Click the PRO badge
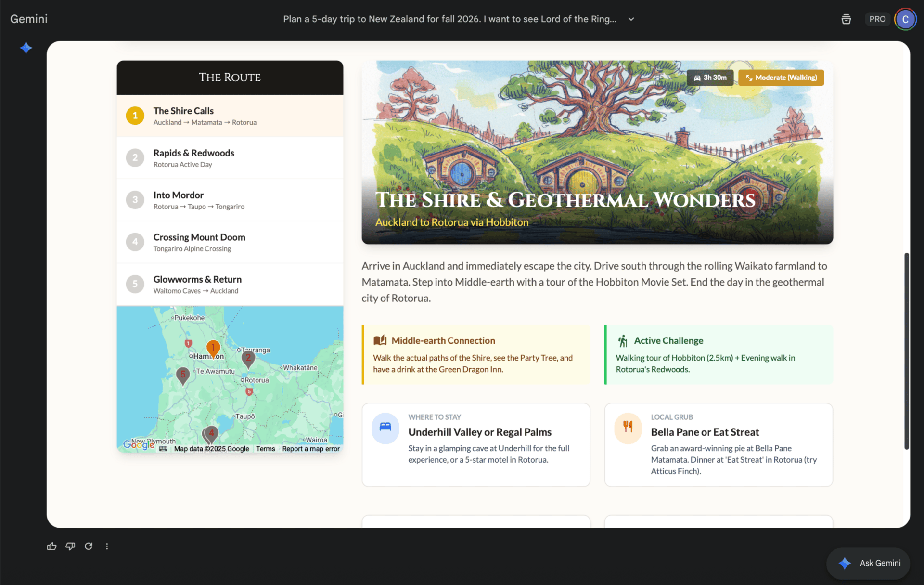Image resolution: width=924 pixels, height=585 pixels. tap(877, 19)
